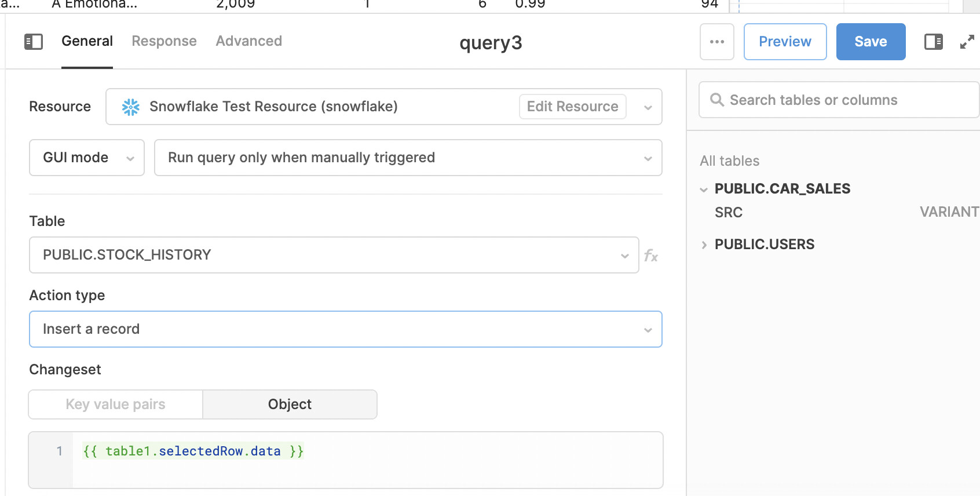The width and height of the screenshot is (980, 496).
Task: Click the Edit Resource button
Action: (572, 107)
